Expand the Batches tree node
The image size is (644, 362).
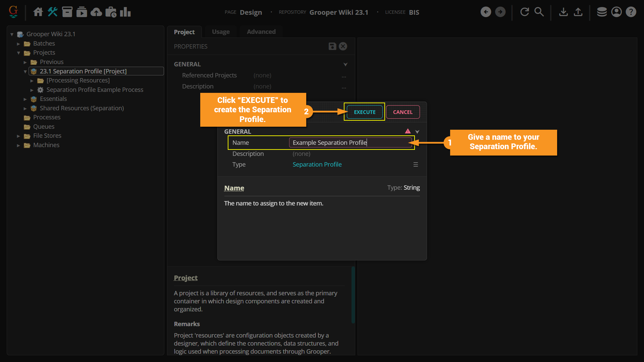coord(18,44)
